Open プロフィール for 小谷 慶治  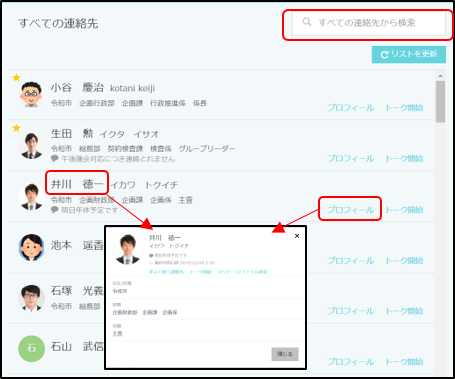(351, 108)
